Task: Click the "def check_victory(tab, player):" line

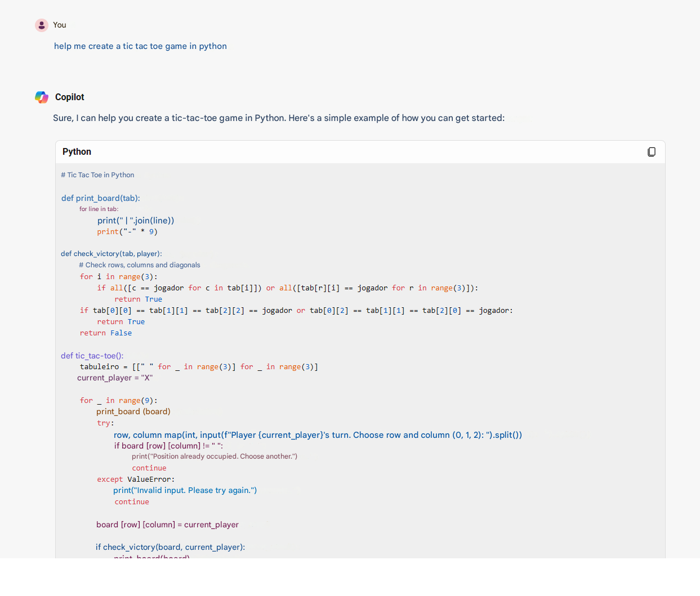Action: click(x=112, y=254)
